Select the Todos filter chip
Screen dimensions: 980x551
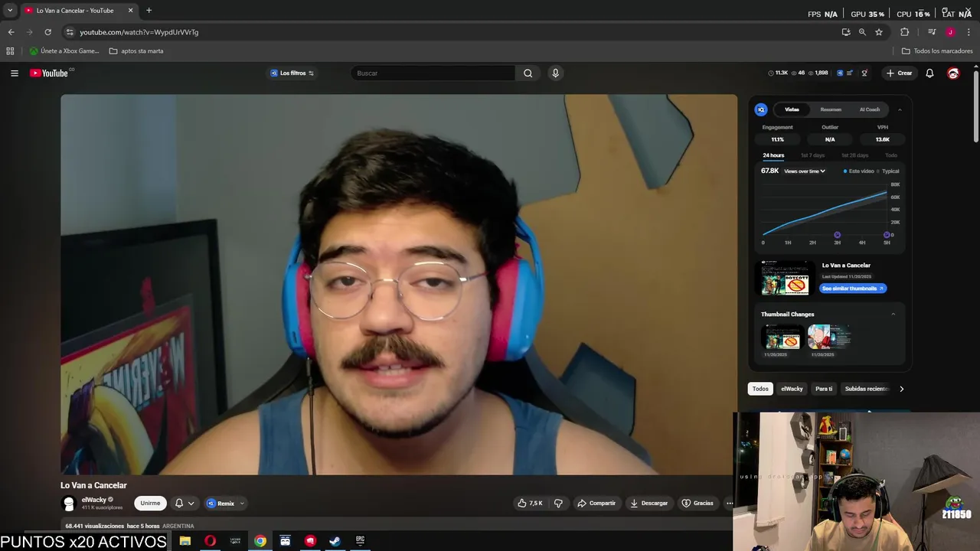click(x=760, y=389)
